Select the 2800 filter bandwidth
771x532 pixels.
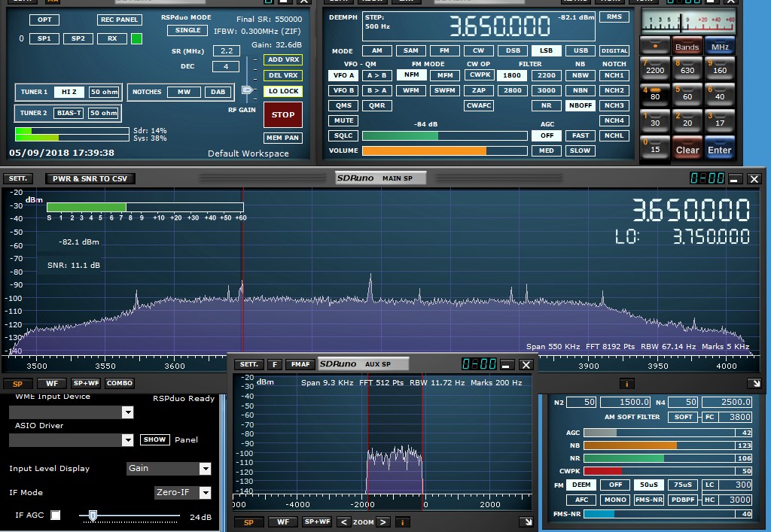click(512, 90)
